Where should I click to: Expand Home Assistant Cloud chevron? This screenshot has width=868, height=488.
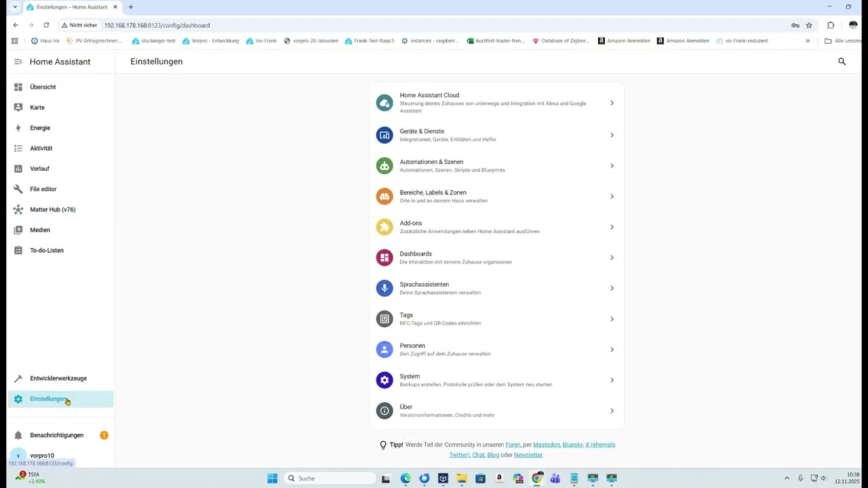pyautogui.click(x=612, y=103)
